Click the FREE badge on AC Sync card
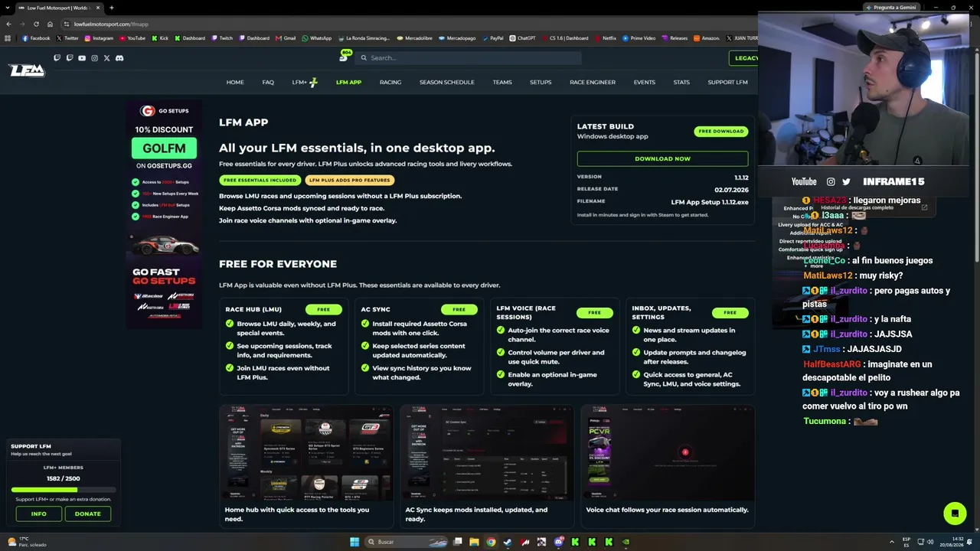Viewport: 980px width, 551px height. point(459,310)
